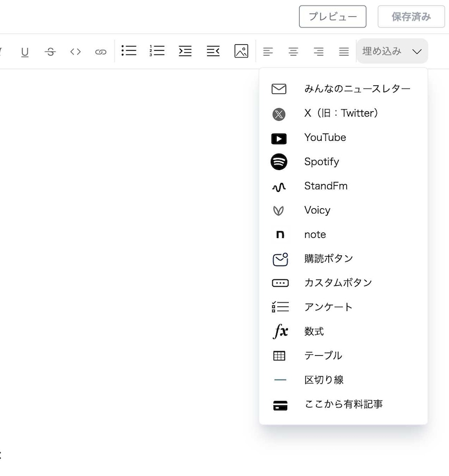Click the table grid icon

coord(280,356)
